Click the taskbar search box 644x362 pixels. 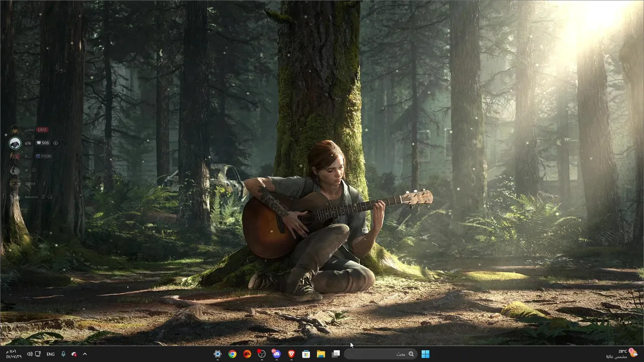click(380, 354)
